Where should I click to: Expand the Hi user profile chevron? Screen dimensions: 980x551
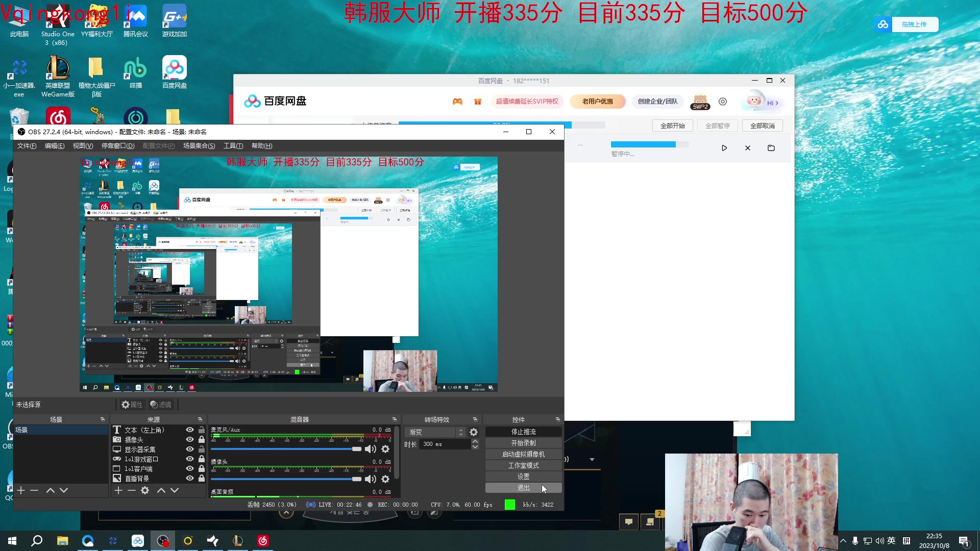[x=777, y=103]
